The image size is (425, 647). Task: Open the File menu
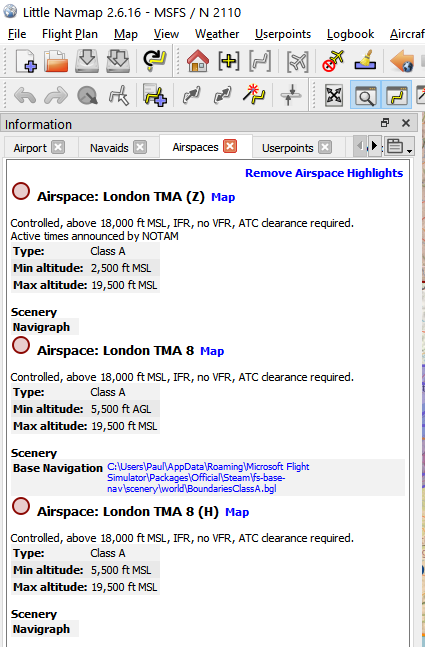pyautogui.click(x=17, y=34)
